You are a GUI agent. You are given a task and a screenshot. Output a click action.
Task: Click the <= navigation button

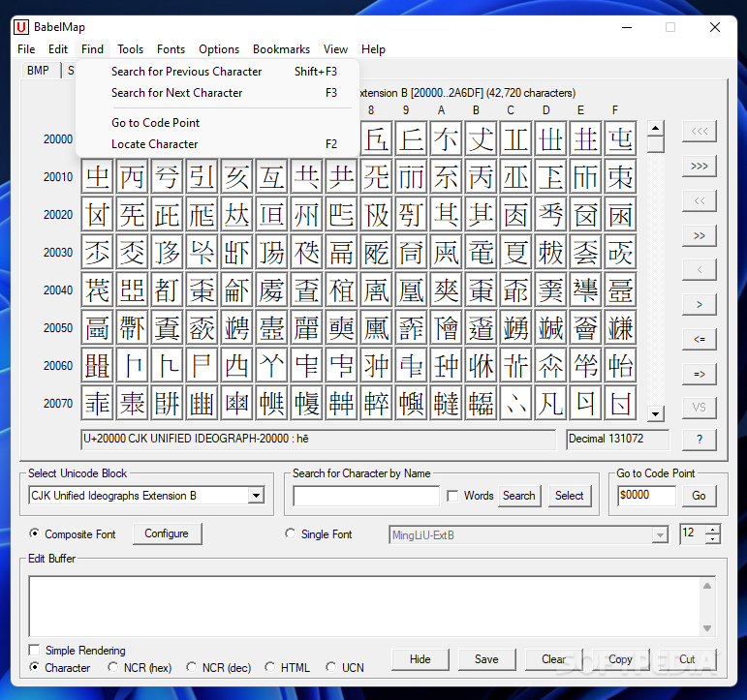point(699,340)
